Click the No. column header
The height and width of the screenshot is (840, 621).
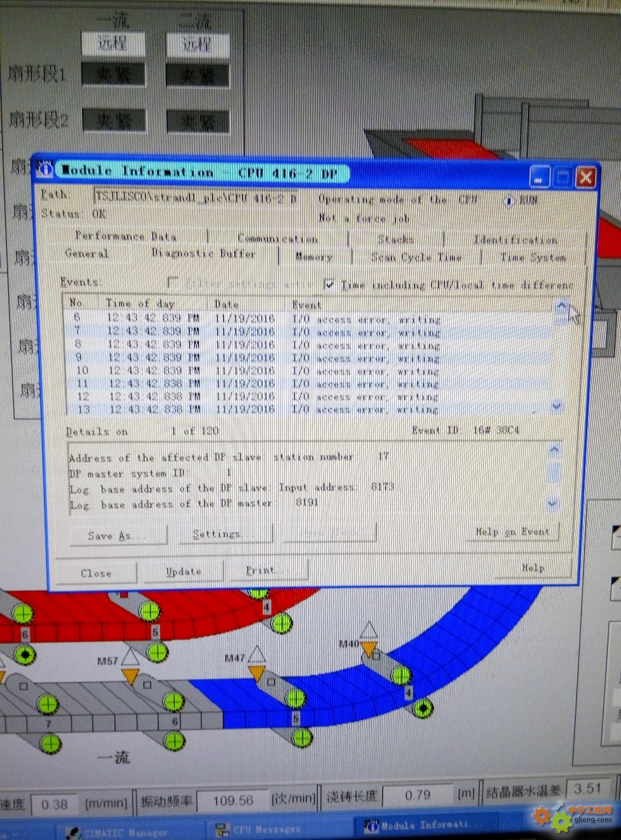[76, 303]
